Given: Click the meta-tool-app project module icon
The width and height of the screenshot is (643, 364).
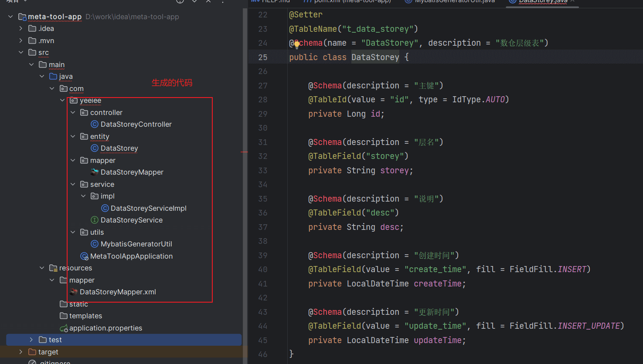Looking at the screenshot, I should pyautogui.click(x=22, y=17).
